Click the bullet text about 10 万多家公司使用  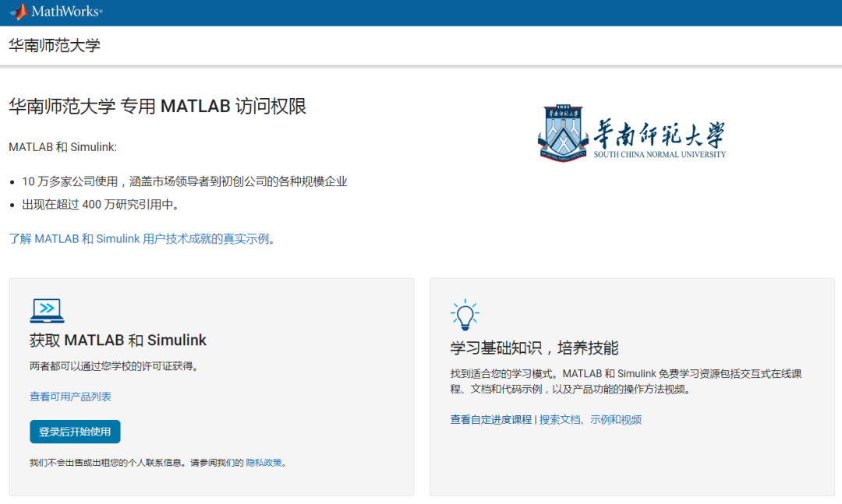184,182
